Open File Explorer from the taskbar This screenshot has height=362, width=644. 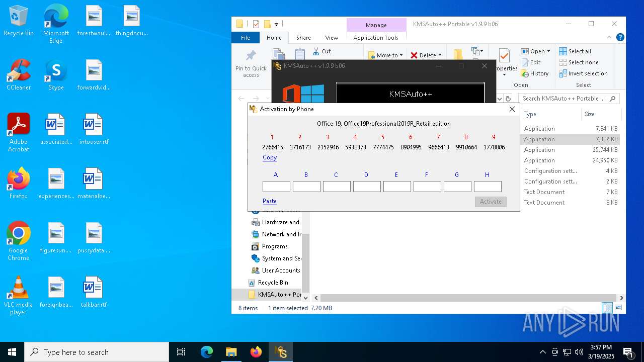[x=231, y=352]
